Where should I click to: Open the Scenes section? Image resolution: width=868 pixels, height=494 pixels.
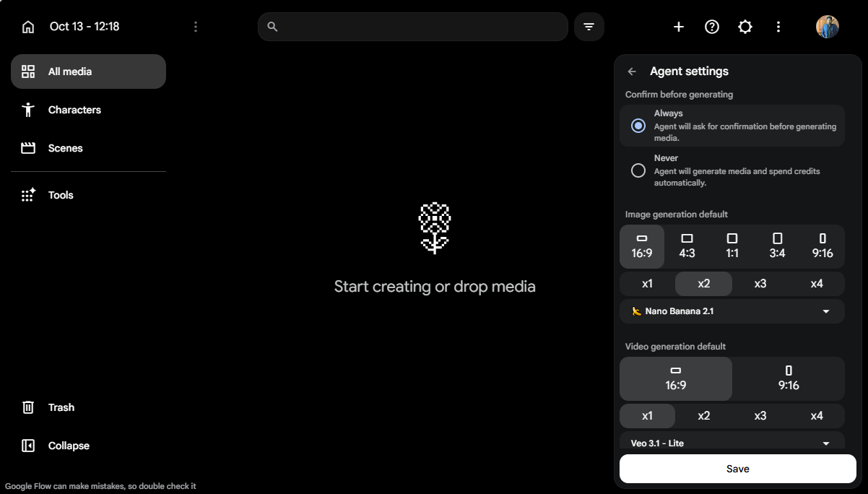pyautogui.click(x=88, y=148)
